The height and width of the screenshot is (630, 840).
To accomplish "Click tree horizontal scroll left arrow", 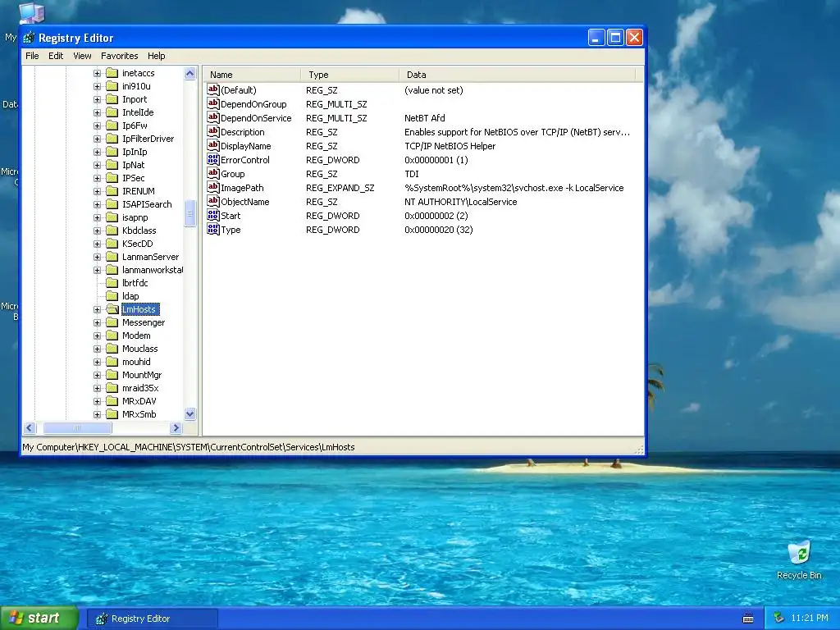I will click(30, 427).
